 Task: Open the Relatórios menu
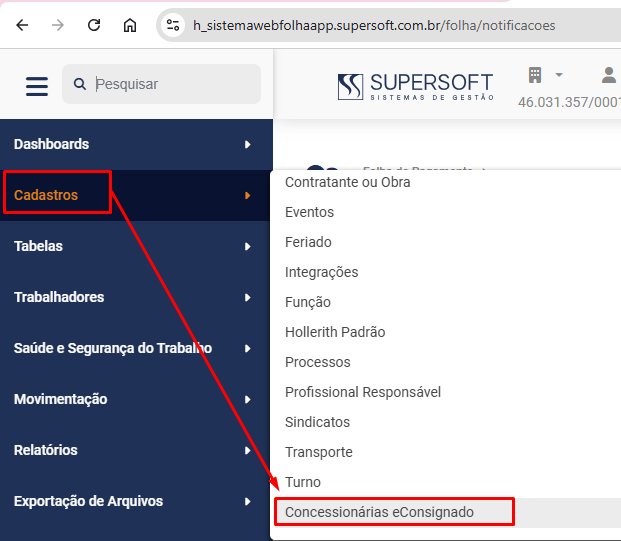tap(136, 450)
